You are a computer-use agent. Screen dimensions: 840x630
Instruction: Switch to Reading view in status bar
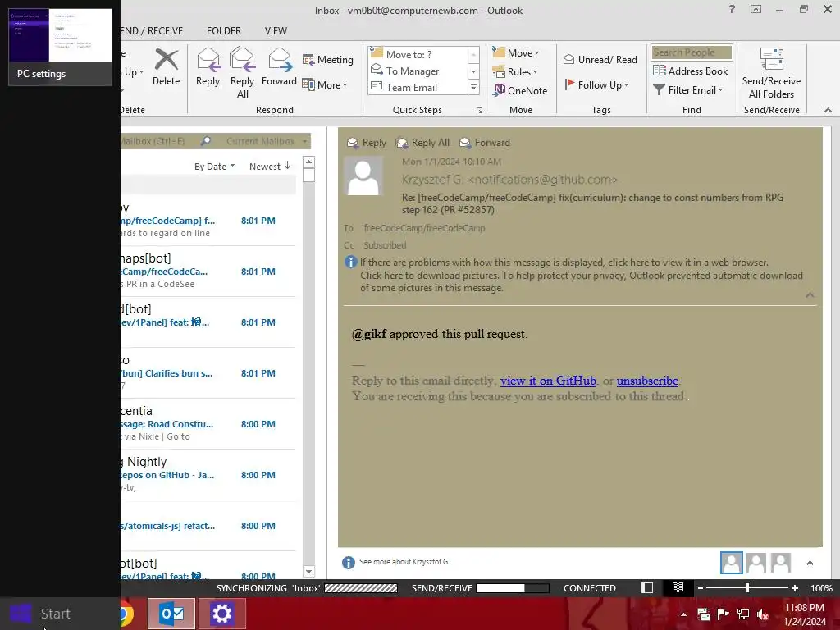(x=678, y=587)
